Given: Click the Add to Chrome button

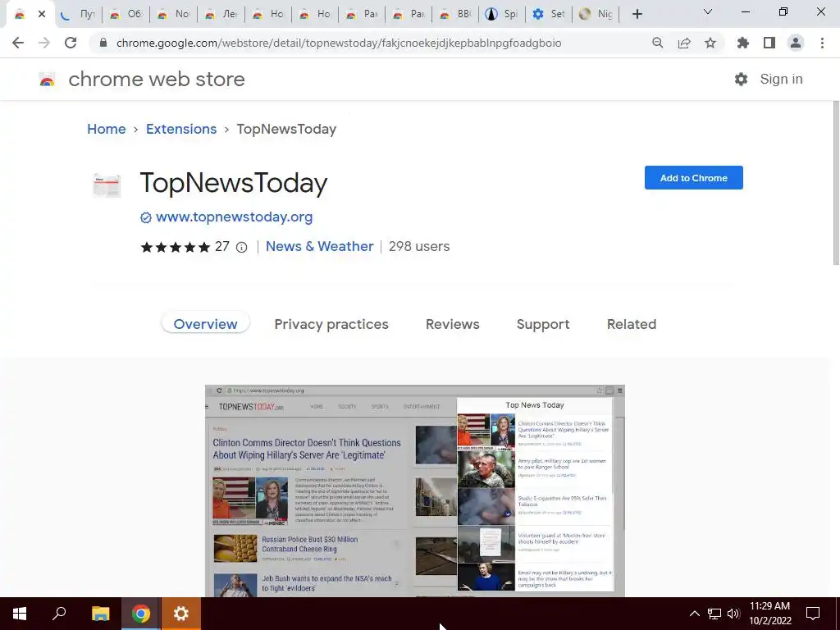Looking at the screenshot, I should (x=693, y=178).
